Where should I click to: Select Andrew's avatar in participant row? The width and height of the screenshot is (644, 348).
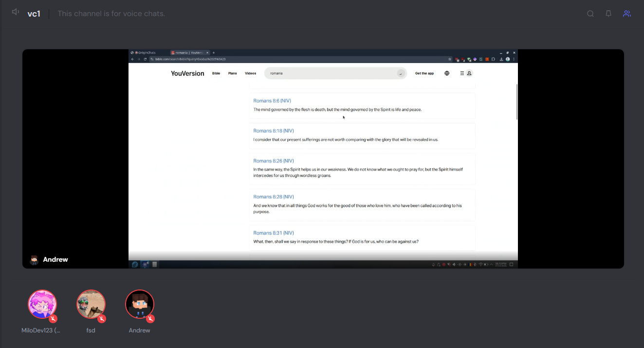point(140,304)
